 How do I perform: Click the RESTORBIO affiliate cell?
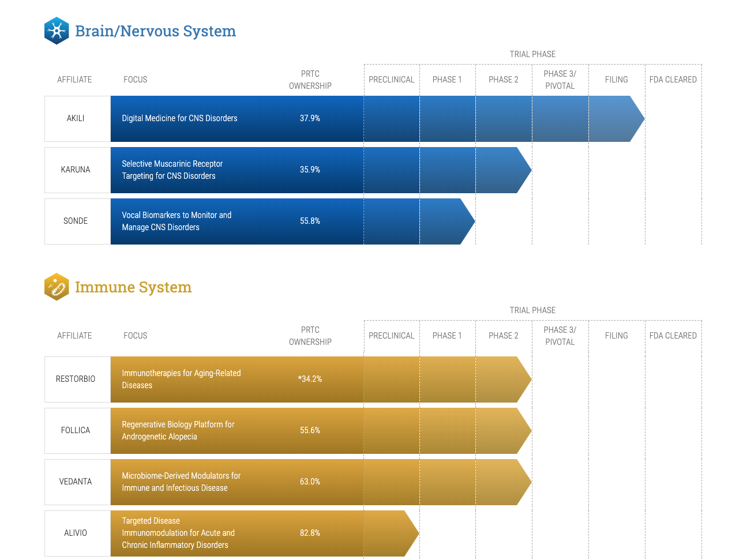(77, 379)
